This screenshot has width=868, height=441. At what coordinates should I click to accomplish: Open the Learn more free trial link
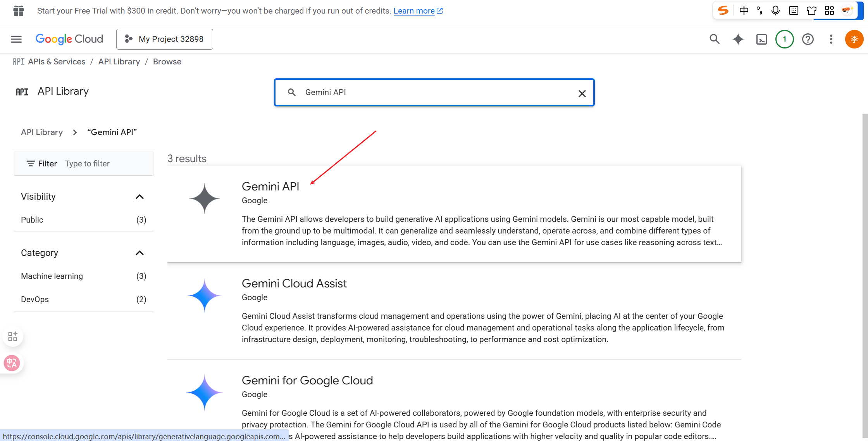pos(414,11)
